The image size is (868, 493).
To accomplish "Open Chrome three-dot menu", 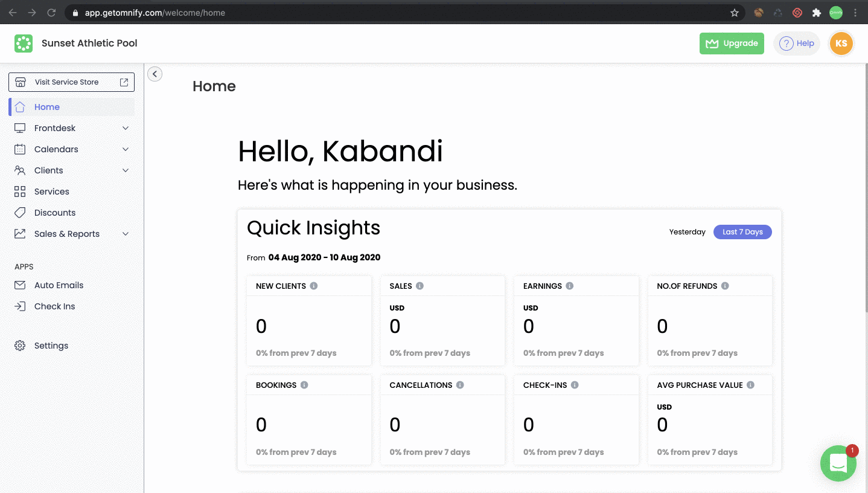I will click(x=855, y=13).
